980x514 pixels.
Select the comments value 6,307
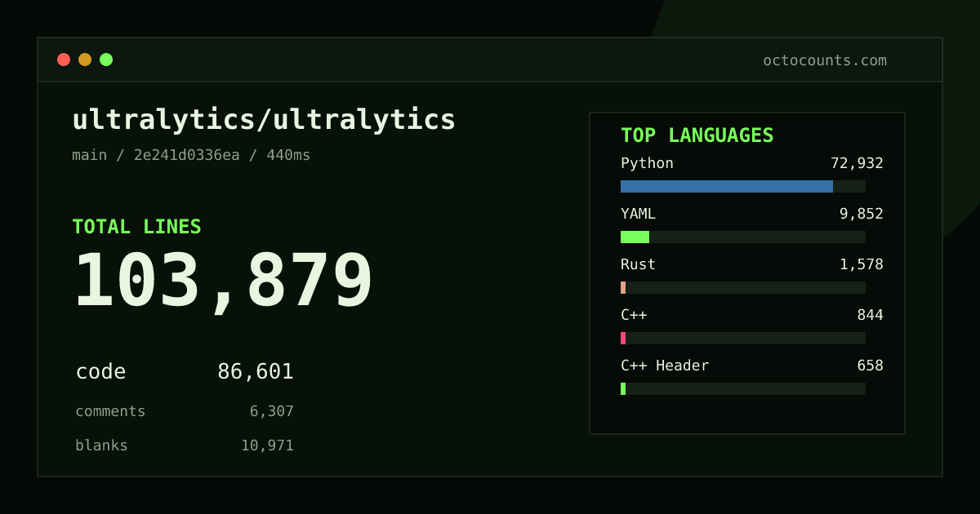(x=272, y=411)
